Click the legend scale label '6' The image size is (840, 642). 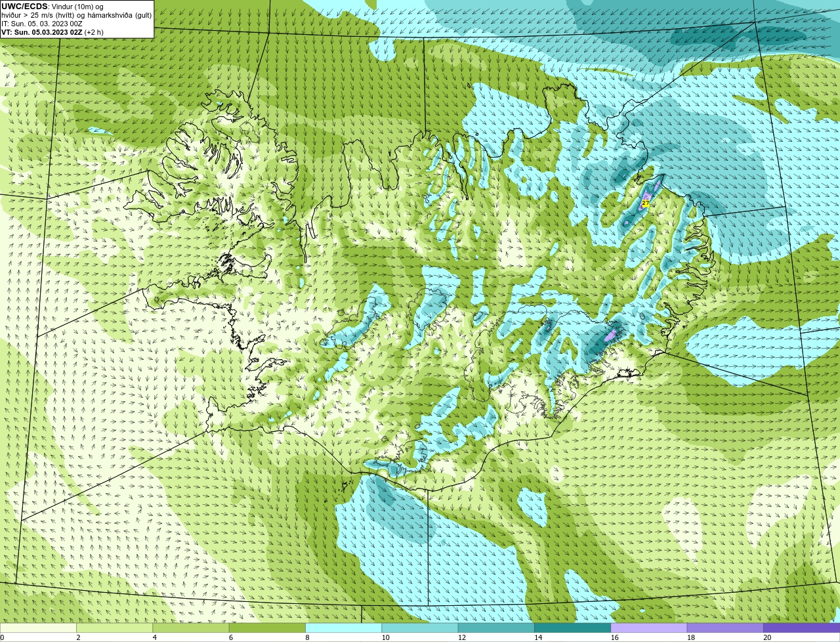click(x=231, y=637)
